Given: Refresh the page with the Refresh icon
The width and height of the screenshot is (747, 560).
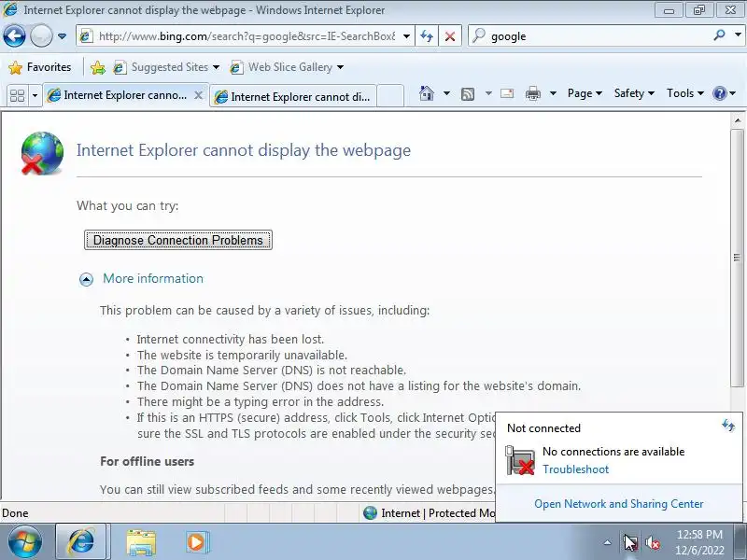Looking at the screenshot, I should (427, 36).
